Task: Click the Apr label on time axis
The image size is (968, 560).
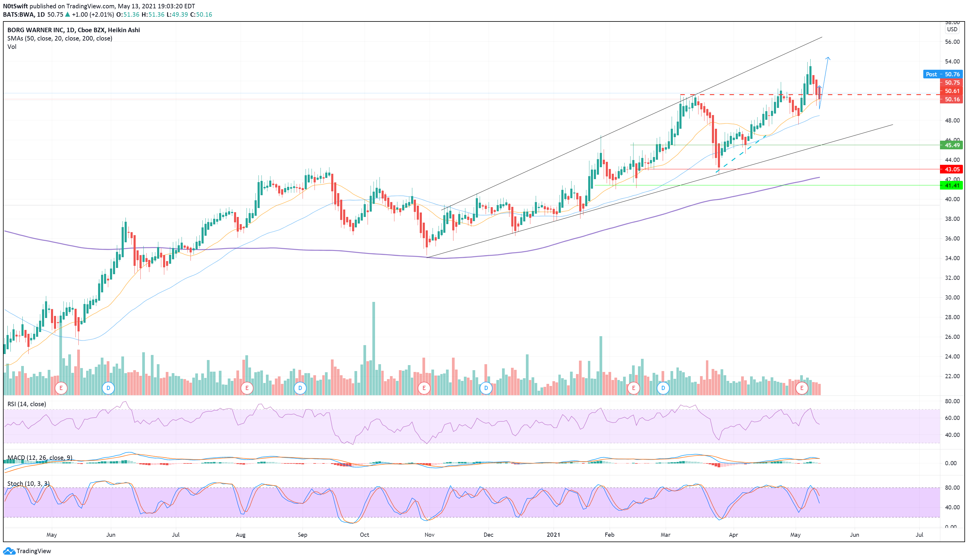Action: 733,535
